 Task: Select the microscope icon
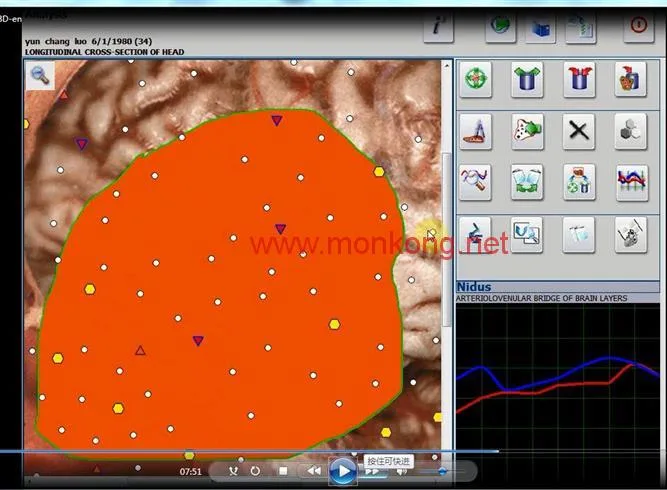point(476,235)
